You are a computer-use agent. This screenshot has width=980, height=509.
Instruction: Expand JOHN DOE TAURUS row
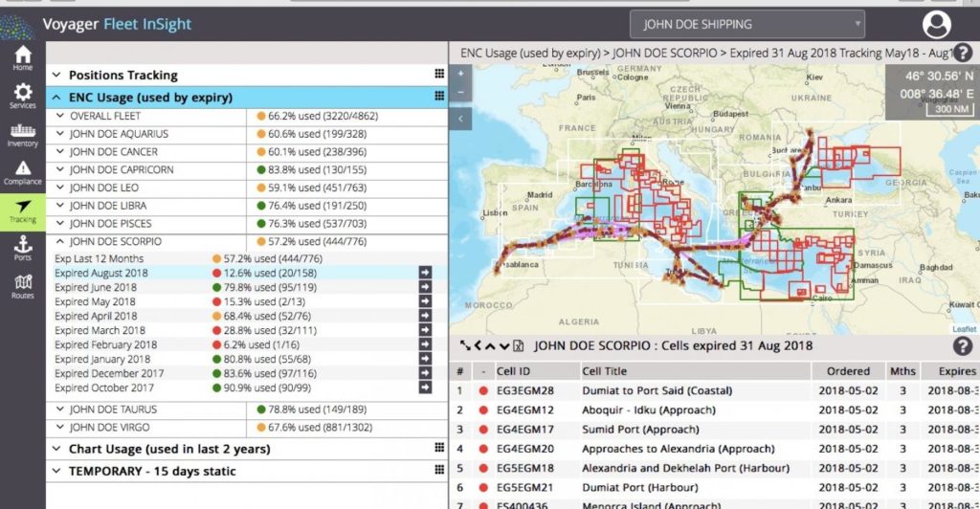[x=60, y=409]
